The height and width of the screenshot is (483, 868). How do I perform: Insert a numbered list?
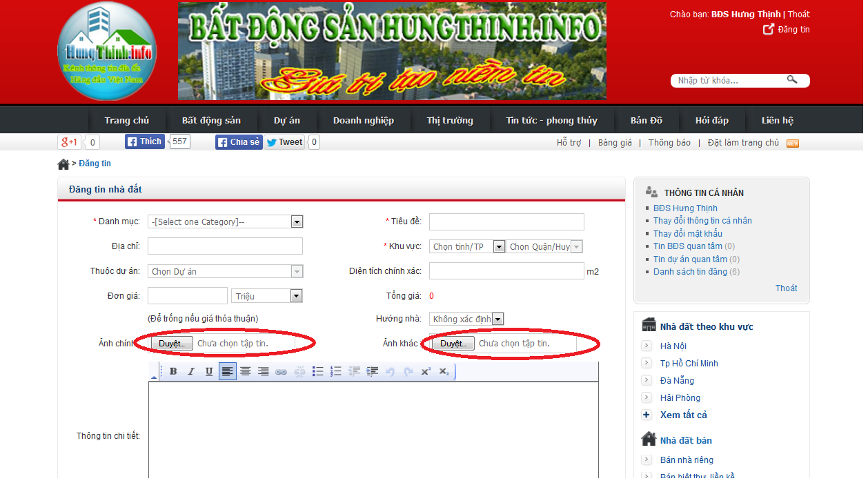coord(335,371)
